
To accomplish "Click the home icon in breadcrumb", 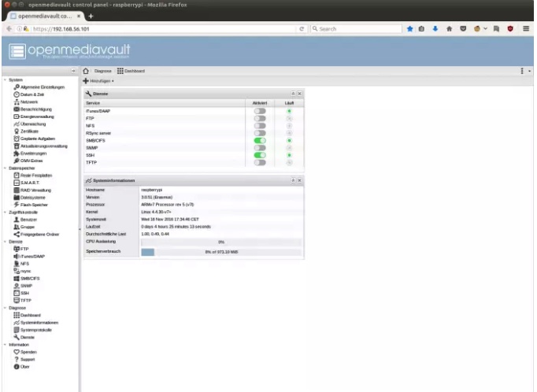I will pyautogui.click(x=86, y=71).
